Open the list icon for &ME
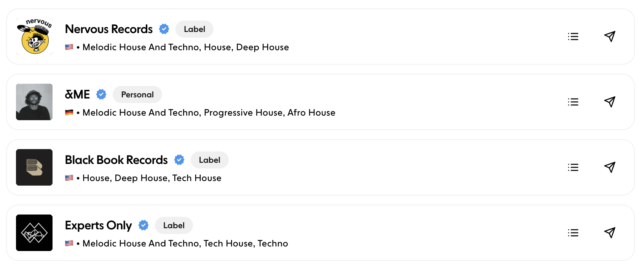This screenshot has height=267, width=644. coord(573,102)
